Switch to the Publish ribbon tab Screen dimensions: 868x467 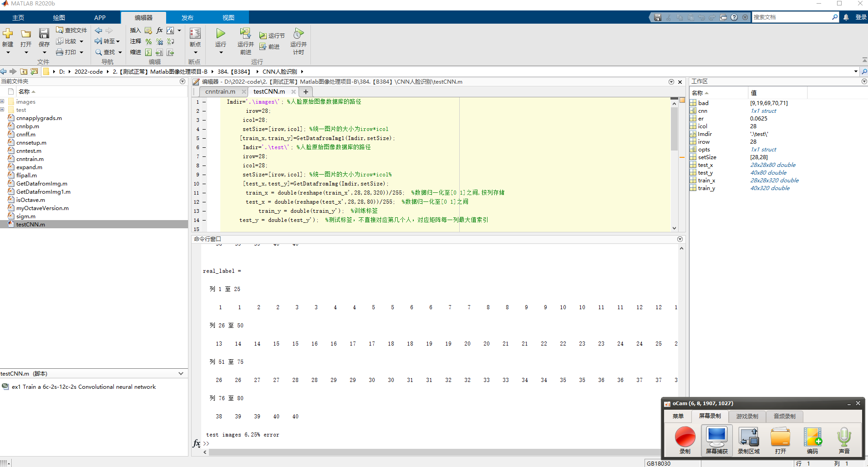[x=188, y=18]
